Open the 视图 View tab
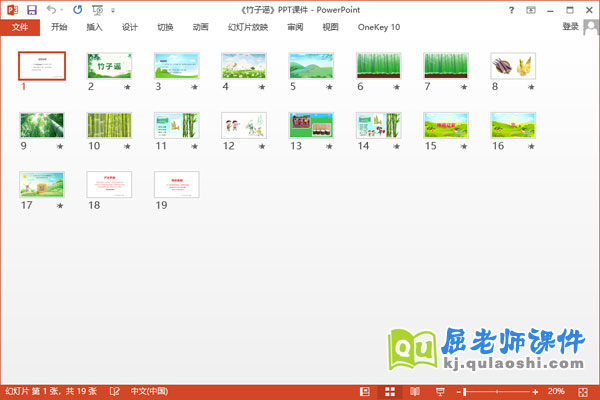The width and height of the screenshot is (600, 400). [x=331, y=27]
